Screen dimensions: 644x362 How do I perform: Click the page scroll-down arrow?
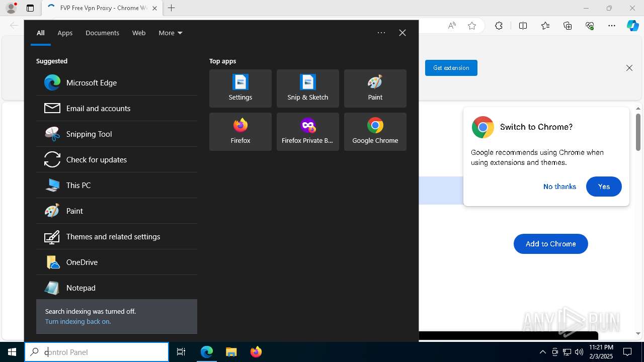638,333
